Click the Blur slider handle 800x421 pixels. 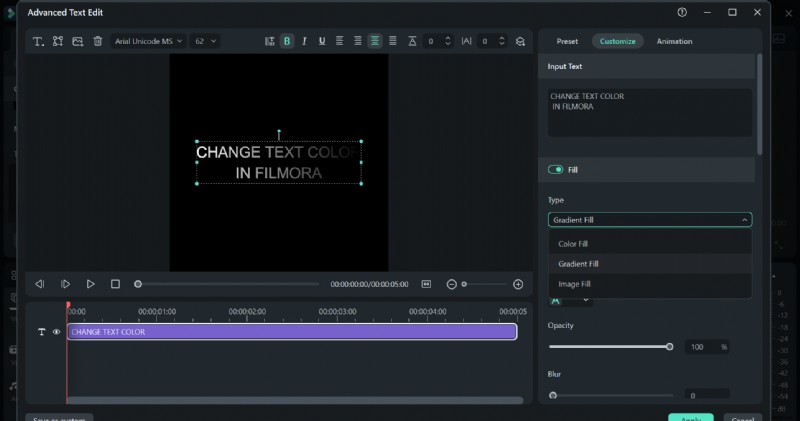pos(553,395)
